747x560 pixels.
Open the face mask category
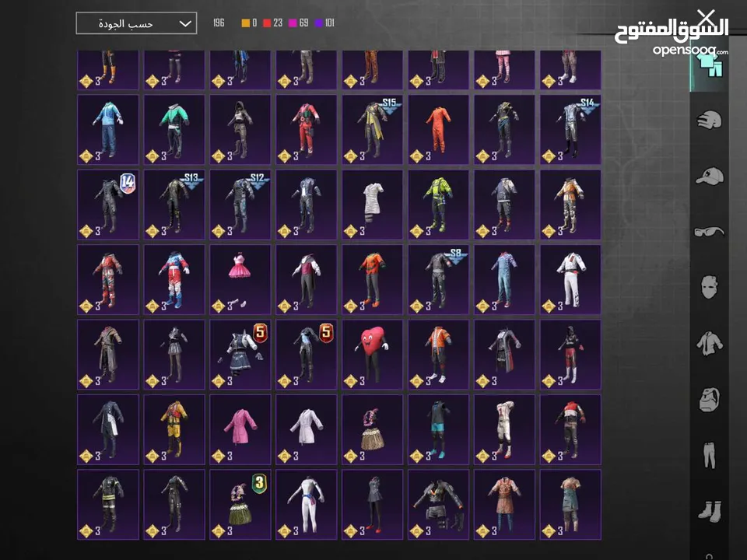click(x=710, y=287)
